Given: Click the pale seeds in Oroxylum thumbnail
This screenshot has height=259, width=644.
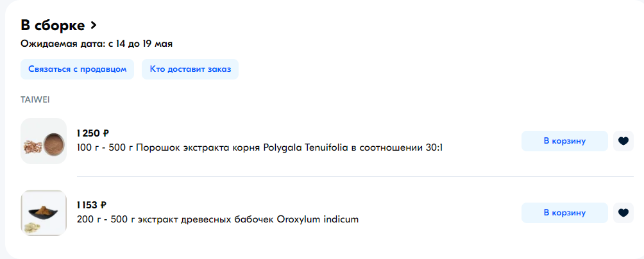Looking at the screenshot, I should (31, 226).
